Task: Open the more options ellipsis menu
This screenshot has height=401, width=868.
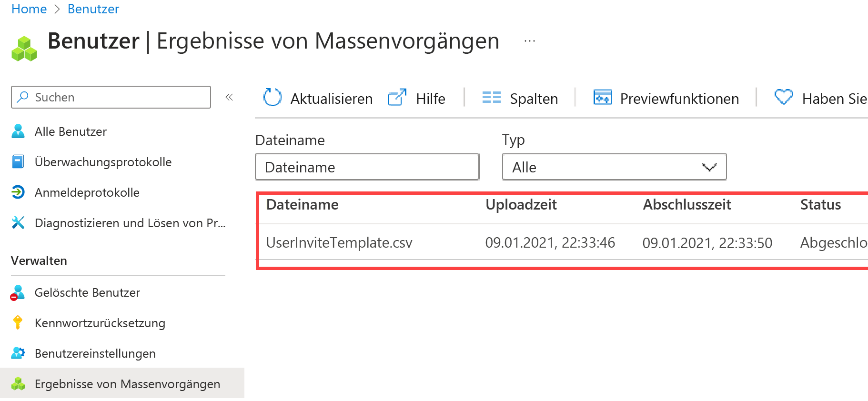Action: pyautogui.click(x=530, y=41)
